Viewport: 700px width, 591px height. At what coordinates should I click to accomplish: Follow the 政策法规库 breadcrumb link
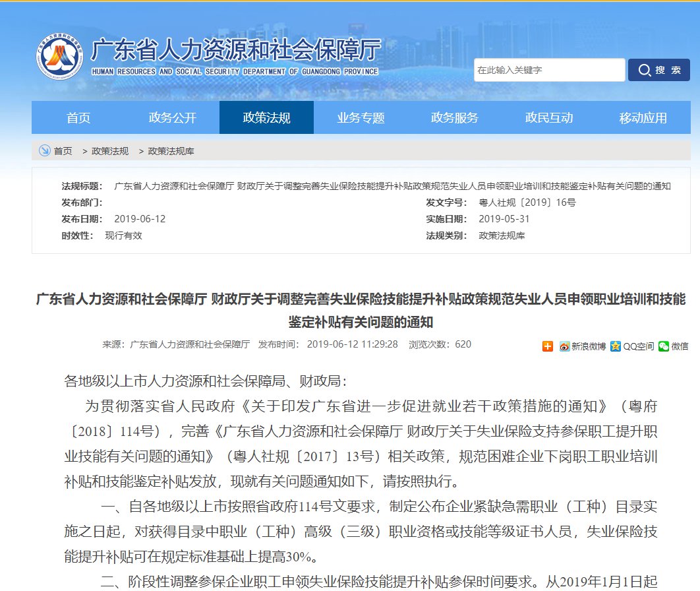pyautogui.click(x=171, y=151)
